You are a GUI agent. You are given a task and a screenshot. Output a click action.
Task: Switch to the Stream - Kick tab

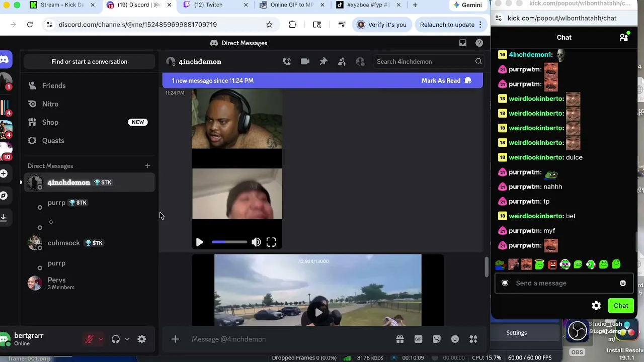[x=62, y=5]
